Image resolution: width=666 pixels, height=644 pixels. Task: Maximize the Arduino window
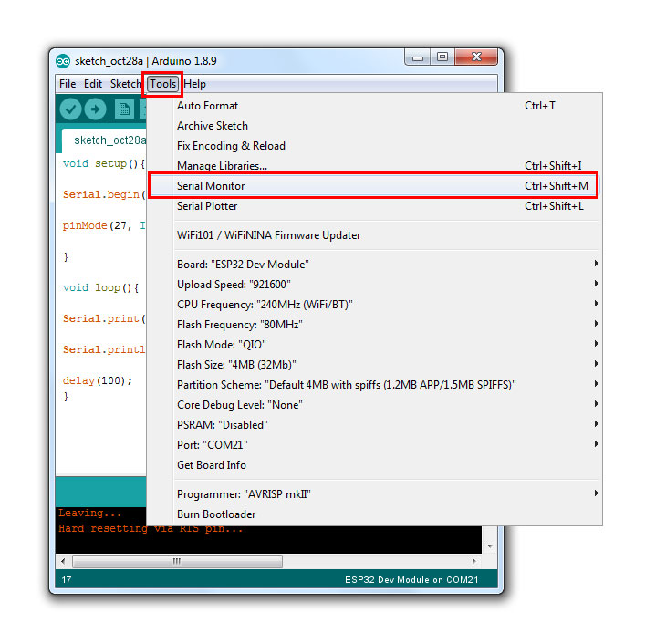point(442,57)
